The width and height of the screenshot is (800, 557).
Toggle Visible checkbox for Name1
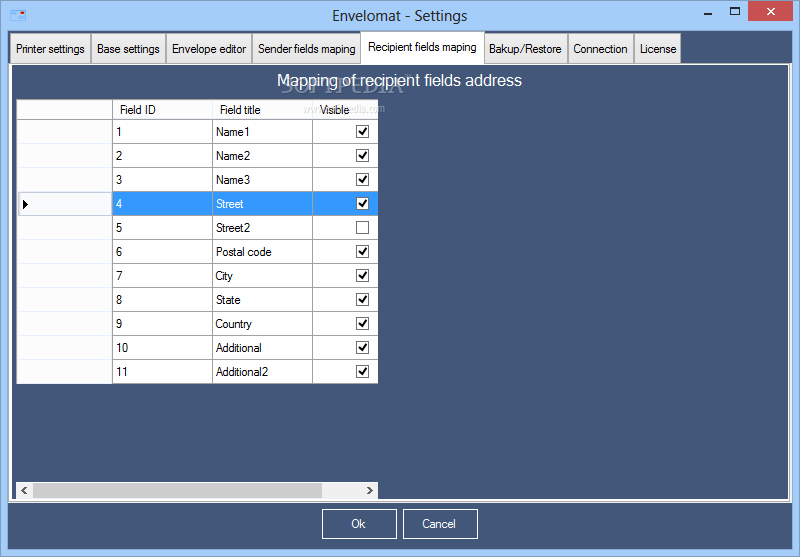tap(362, 132)
